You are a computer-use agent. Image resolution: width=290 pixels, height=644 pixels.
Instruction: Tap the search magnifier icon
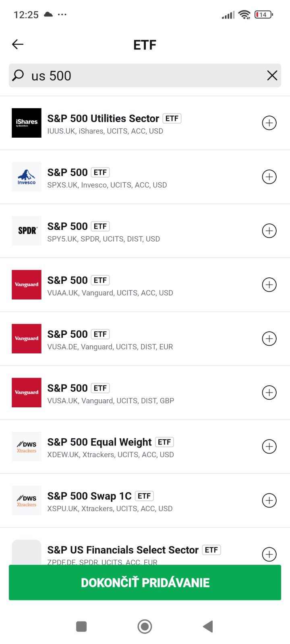(x=18, y=75)
